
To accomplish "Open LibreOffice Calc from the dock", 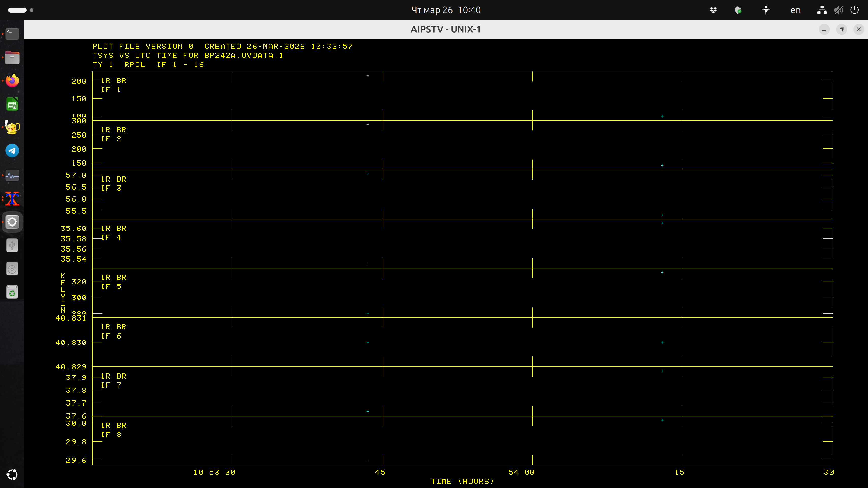I will click(x=12, y=104).
